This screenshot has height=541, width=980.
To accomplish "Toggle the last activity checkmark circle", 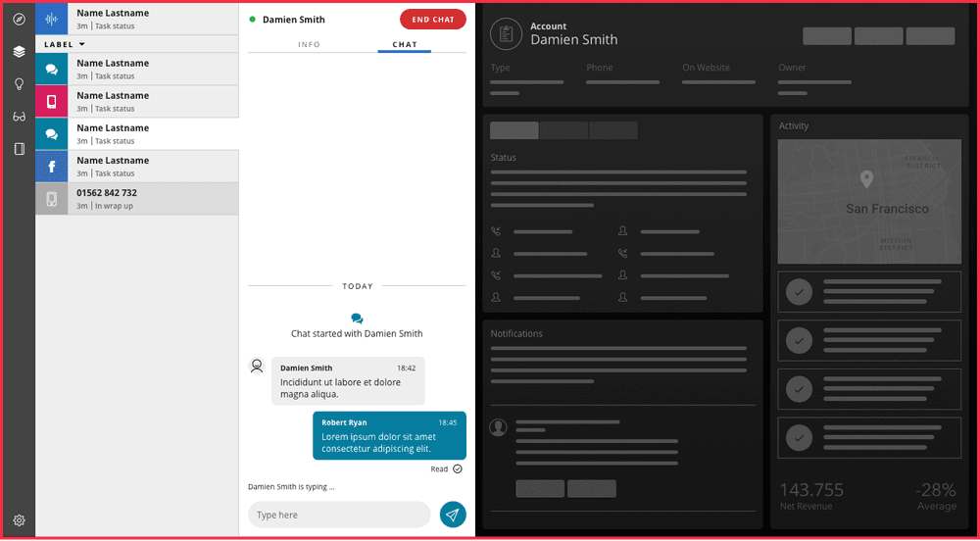I will [800, 436].
